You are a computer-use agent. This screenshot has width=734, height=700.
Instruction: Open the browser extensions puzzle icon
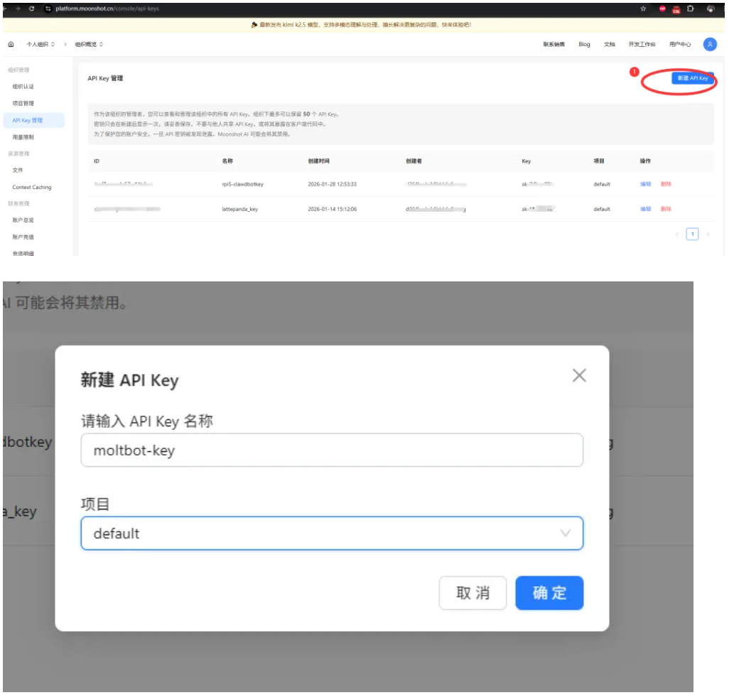[691, 9]
